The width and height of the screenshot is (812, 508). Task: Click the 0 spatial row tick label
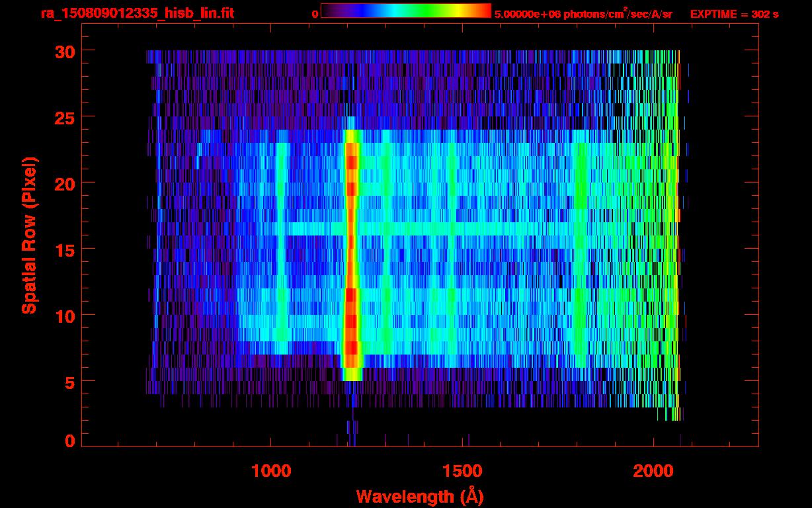point(70,441)
